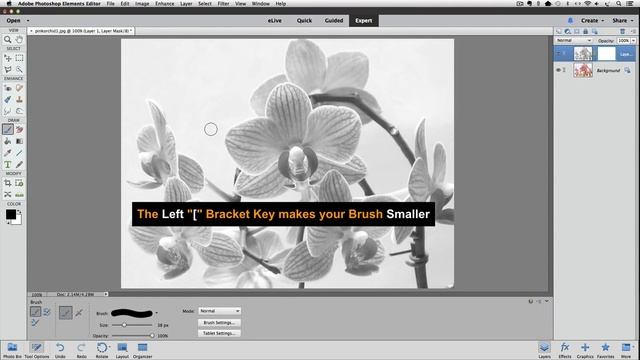Select the Sponge tool
The image size is (640, 360).
click(x=19, y=111)
